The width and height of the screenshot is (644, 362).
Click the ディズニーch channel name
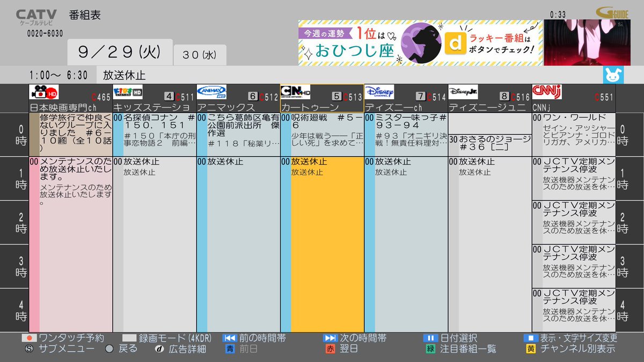tap(394, 107)
